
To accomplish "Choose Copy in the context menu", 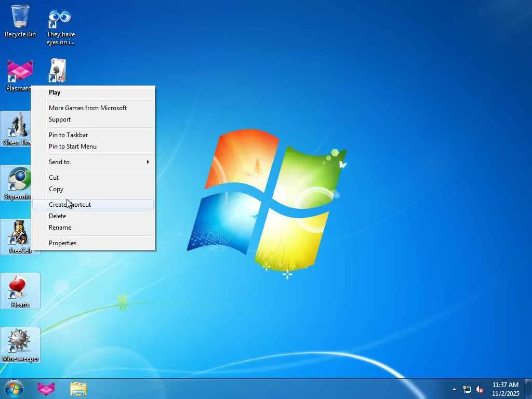I will coord(93,189).
